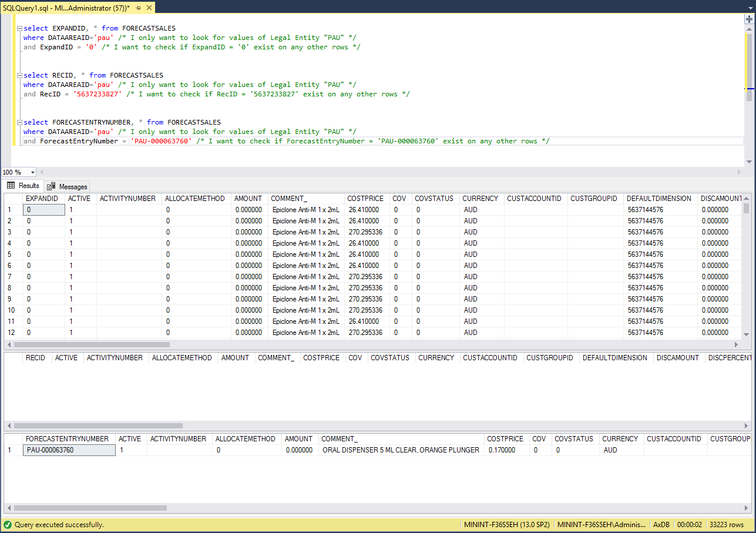Click the EXPANDID grid horizontal scrollbar left arrow
This screenshot has width=756, height=533.
pos(8,345)
